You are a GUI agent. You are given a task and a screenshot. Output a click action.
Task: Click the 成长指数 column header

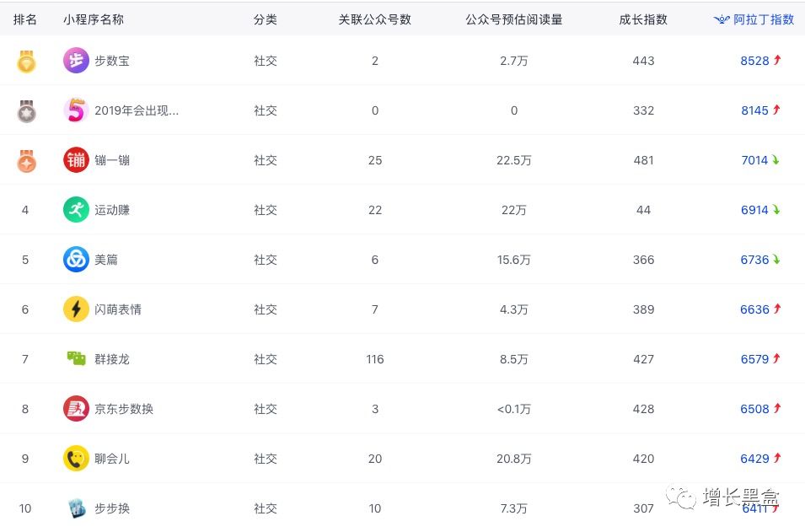coord(643,19)
